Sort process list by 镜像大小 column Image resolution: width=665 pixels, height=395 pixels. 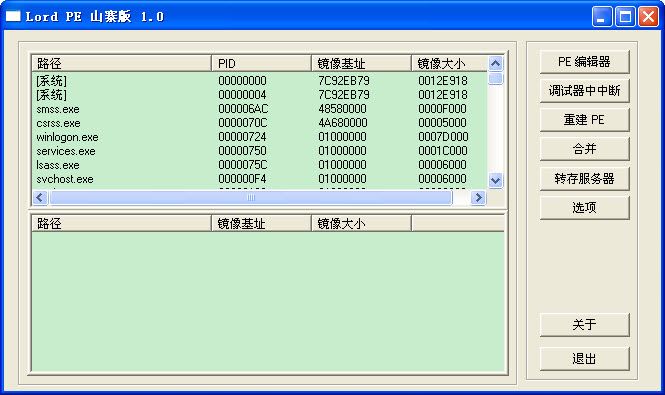[450, 64]
